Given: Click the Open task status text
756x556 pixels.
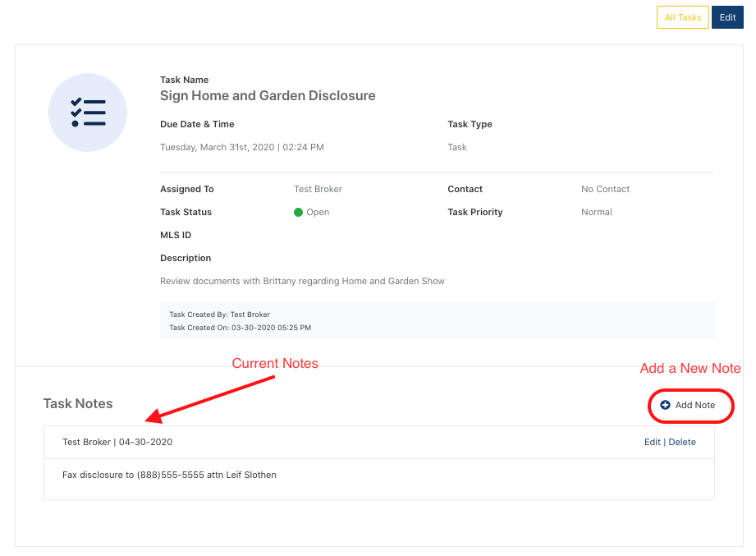Looking at the screenshot, I should tap(318, 212).
